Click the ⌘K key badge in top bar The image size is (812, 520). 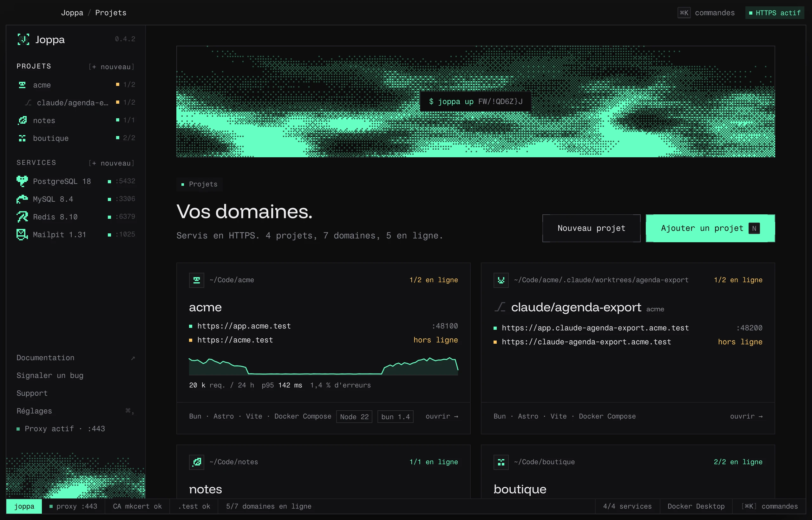pyautogui.click(x=684, y=13)
